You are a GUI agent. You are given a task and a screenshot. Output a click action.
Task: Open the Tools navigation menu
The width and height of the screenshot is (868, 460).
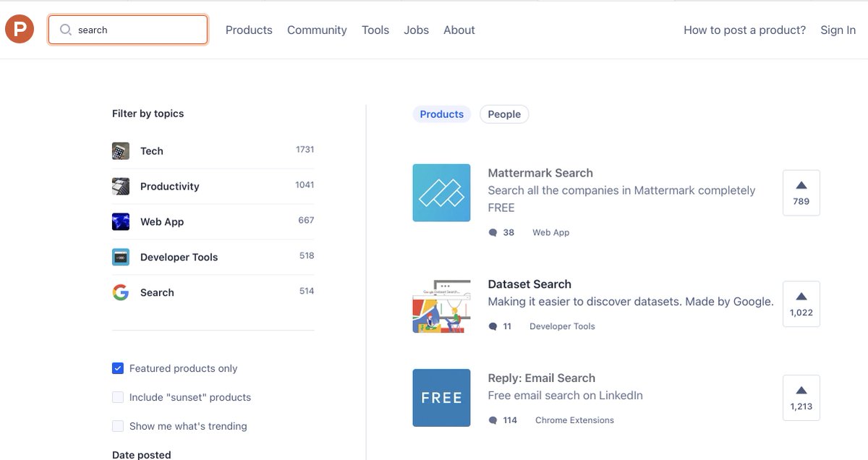[375, 30]
